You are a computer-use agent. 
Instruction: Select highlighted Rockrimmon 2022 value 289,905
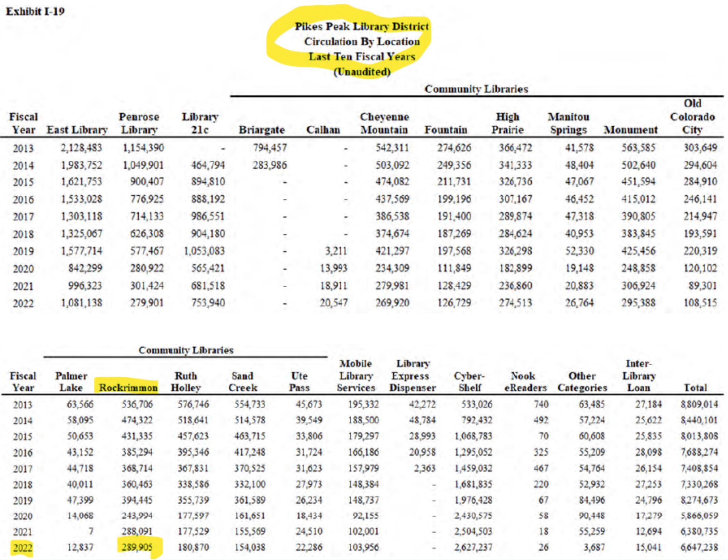tap(137, 547)
